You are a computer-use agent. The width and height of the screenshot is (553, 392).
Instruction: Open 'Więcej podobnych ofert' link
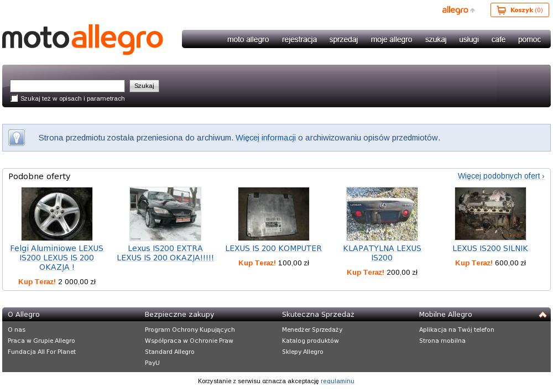tap(501, 176)
